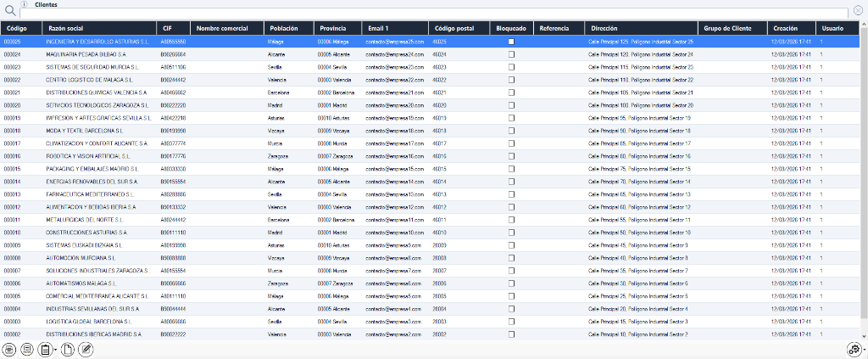This screenshot has height=359, width=868.
Task: Click the pencil edit icon
Action: pos(86,349)
